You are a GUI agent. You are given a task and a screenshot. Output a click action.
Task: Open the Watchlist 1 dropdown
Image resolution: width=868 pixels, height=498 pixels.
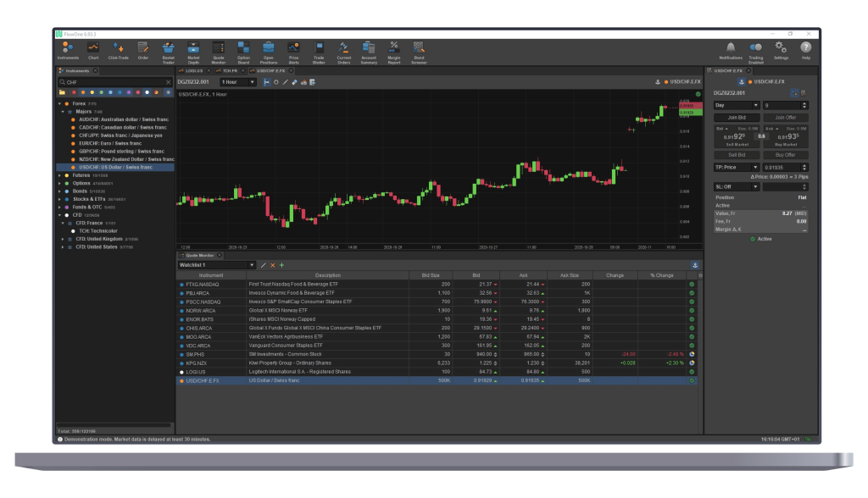coord(216,265)
